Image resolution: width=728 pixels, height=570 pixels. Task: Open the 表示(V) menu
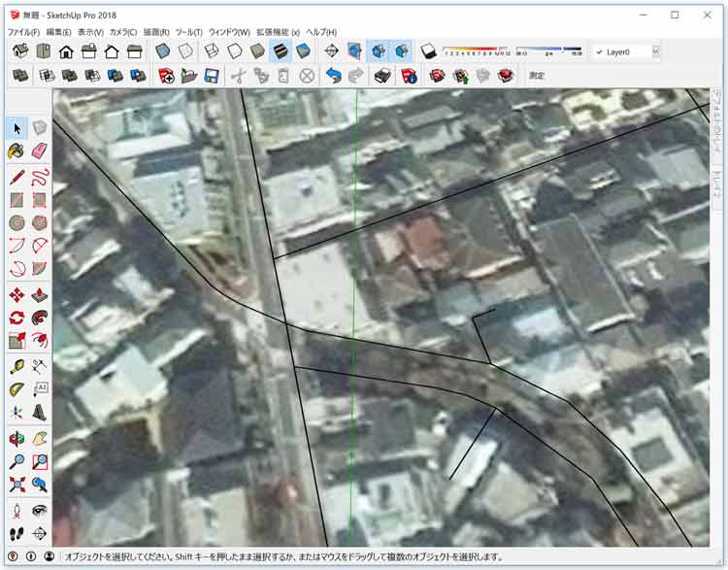pyautogui.click(x=90, y=32)
